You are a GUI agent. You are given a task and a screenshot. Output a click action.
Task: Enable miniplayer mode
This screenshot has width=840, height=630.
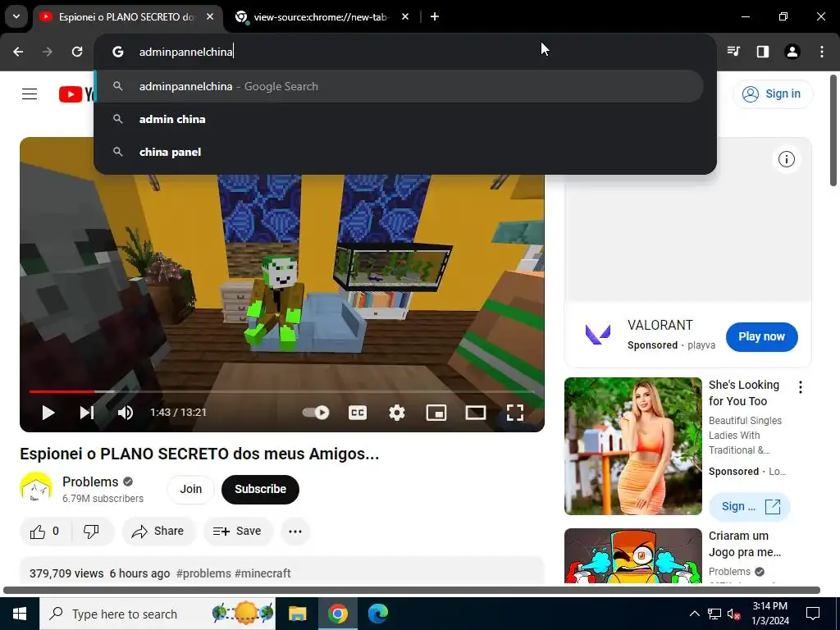pyautogui.click(x=436, y=413)
